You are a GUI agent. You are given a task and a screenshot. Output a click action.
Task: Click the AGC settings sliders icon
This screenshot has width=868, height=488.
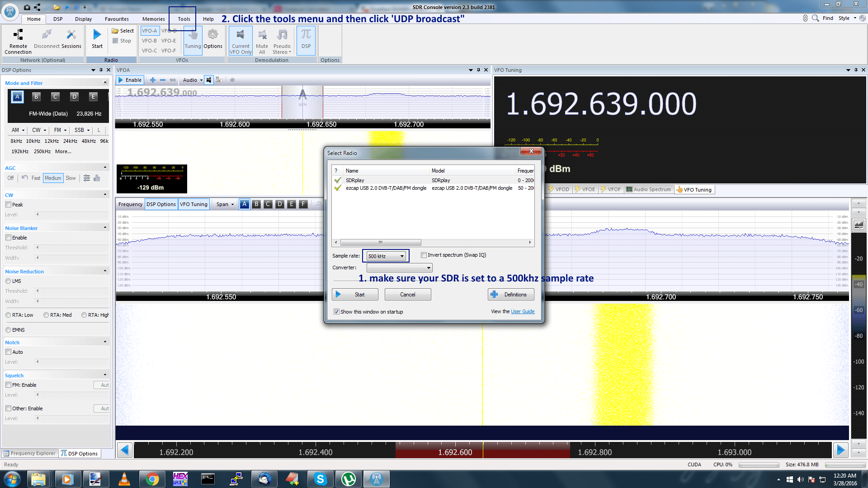pos(87,178)
